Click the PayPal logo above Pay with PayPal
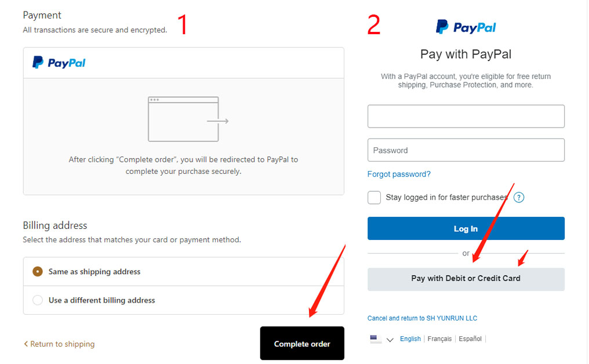 466,27
